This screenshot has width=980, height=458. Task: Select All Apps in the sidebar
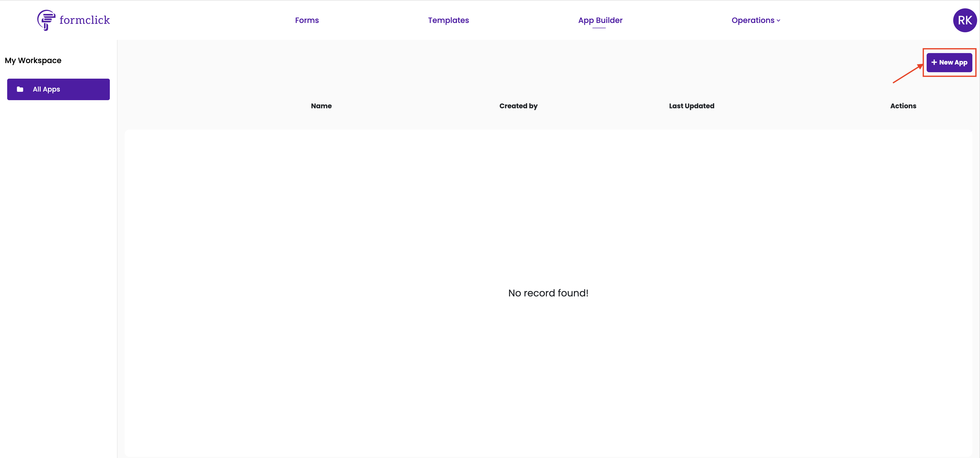pyautogui.click(x=58, y=89)
